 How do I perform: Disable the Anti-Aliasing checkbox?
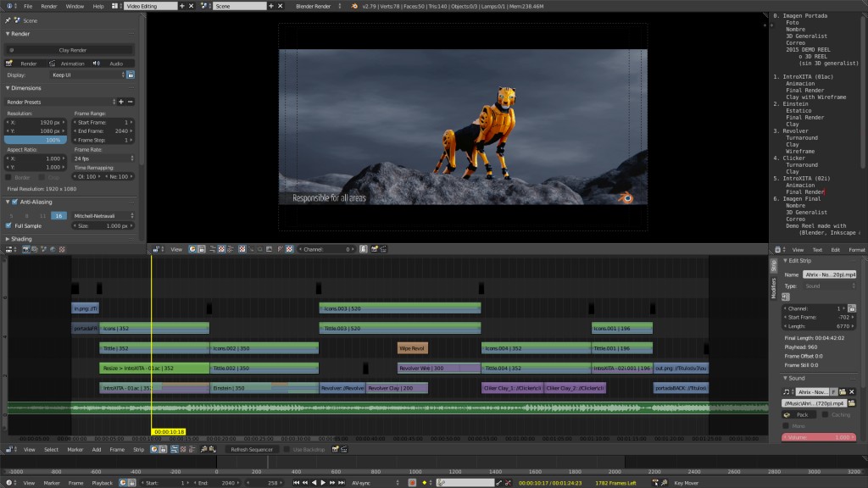(14, 201)
